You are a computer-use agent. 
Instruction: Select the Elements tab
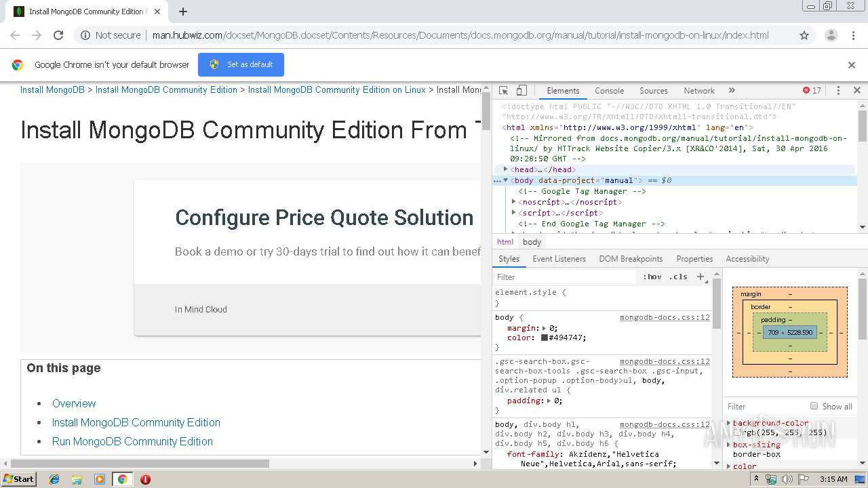[x=563, y=90]
